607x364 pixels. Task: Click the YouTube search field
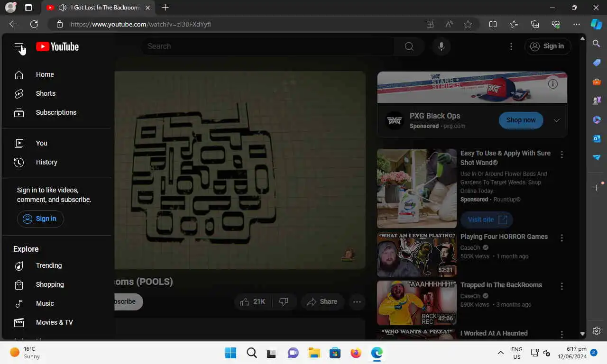(268, 46)
